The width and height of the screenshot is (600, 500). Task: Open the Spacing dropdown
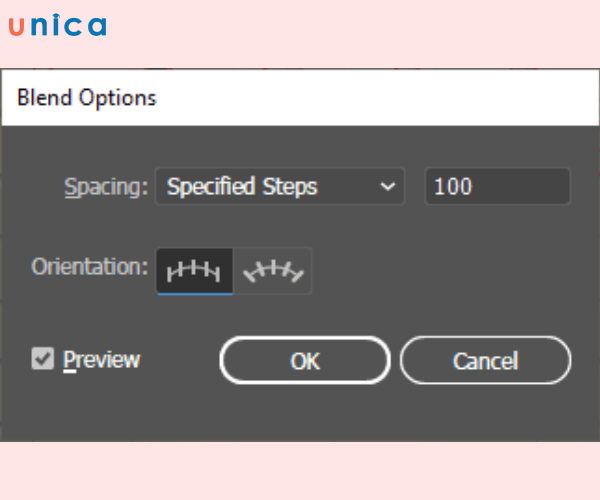point(279,186)
